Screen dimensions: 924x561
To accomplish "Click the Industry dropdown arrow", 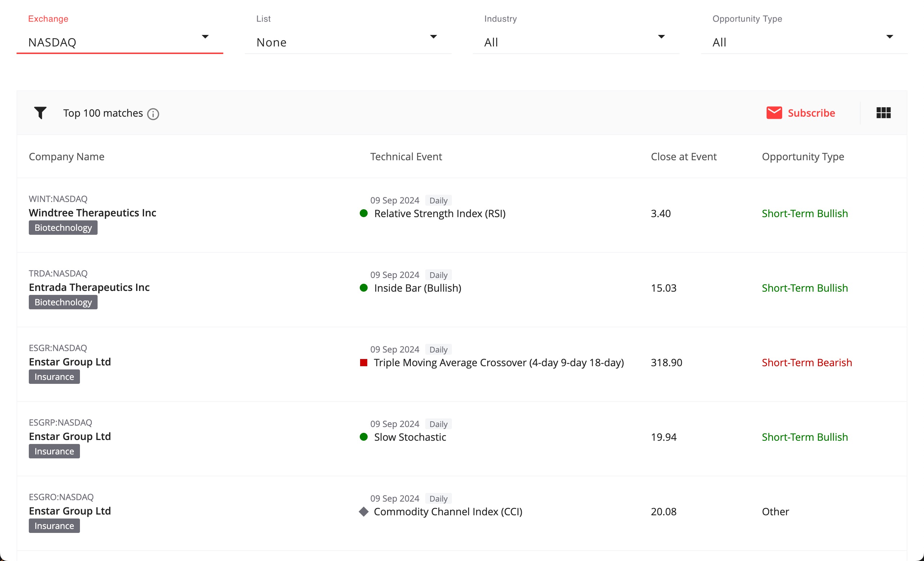I will [661, 37].
